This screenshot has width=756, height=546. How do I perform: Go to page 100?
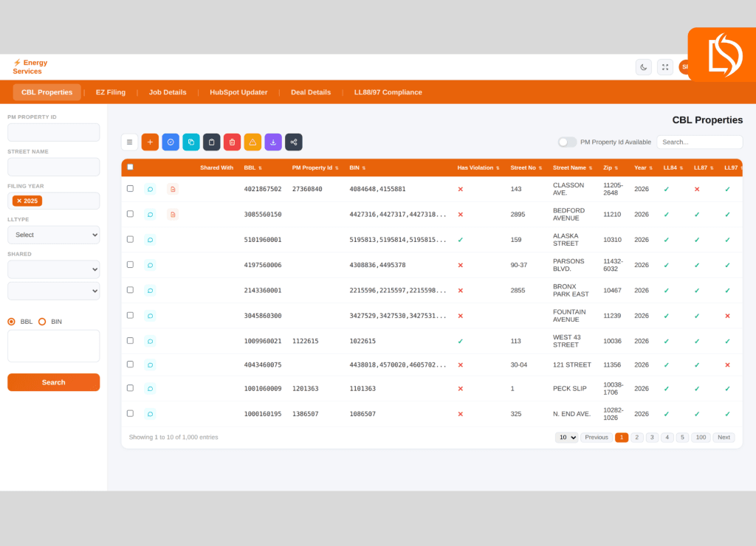pos(701,438)
